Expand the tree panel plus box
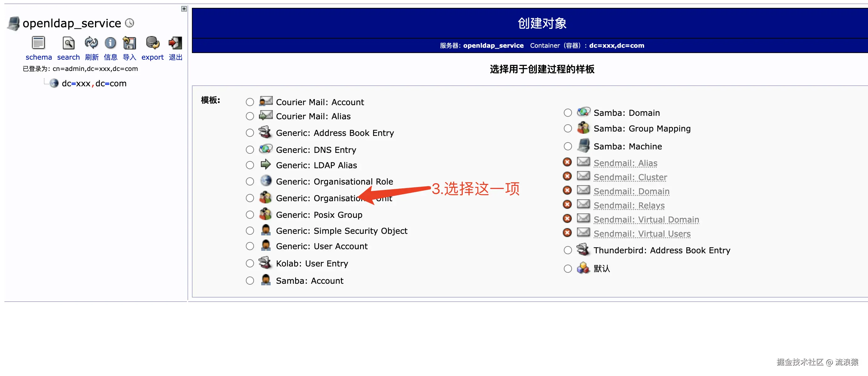The width and height of the screenshot is (868, 376). (184, 9)
